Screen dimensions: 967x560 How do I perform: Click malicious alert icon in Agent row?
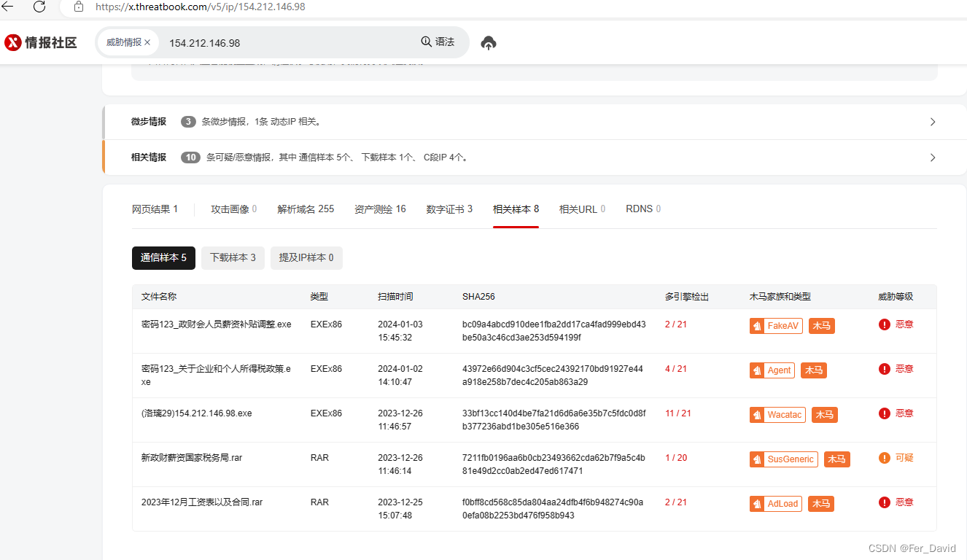(x=885, y=369)
